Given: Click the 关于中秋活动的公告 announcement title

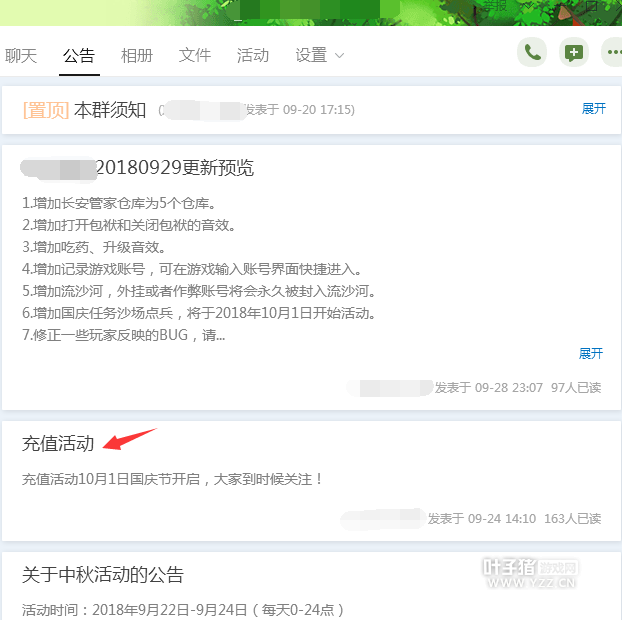Looking at the screenshot, I should [103, 574].
